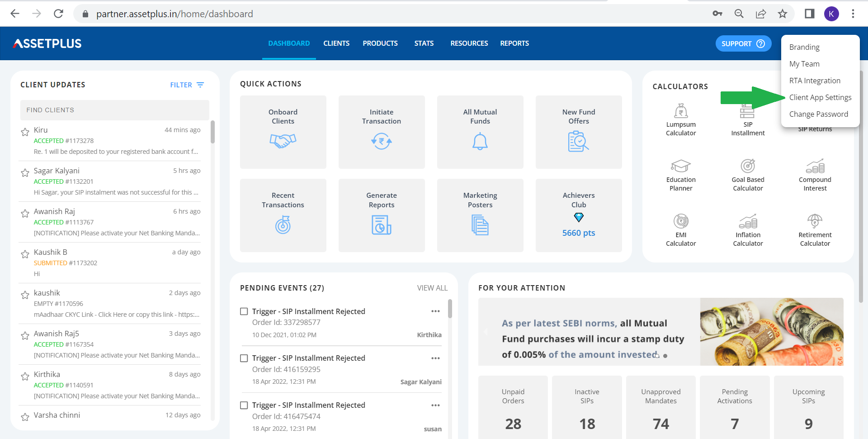Expand the three-dot menu on Order 416475474
Image resolution: width=868 pixels, height=439 pixels.
(435, 405)
